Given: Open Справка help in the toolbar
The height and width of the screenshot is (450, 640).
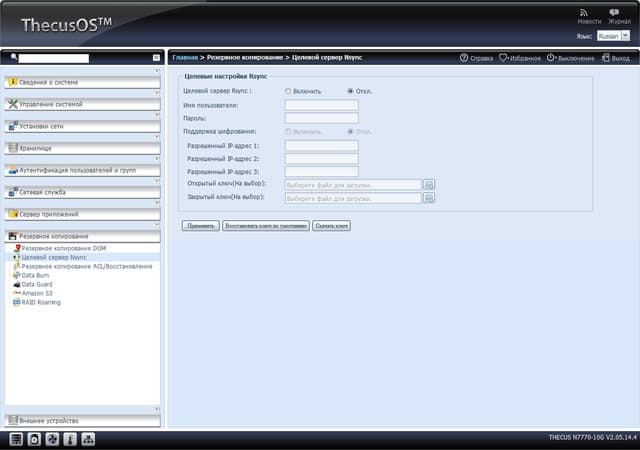Looking at the screenshot, I should point(476,58).
